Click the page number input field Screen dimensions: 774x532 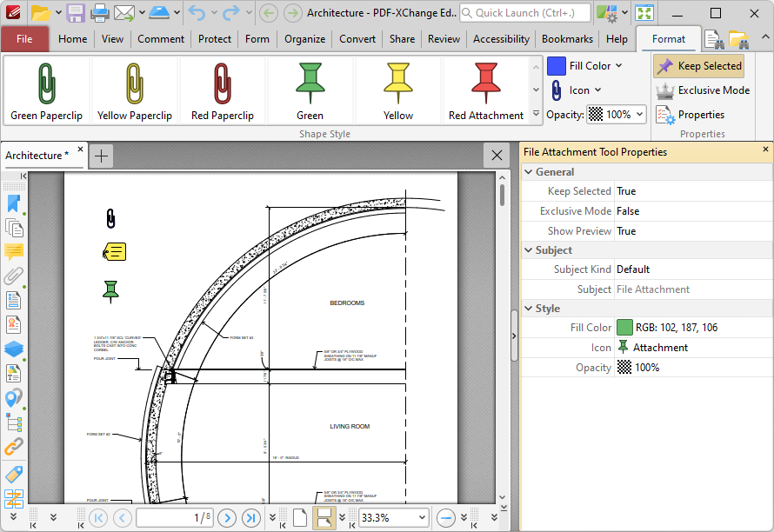[x=175, y=518]
